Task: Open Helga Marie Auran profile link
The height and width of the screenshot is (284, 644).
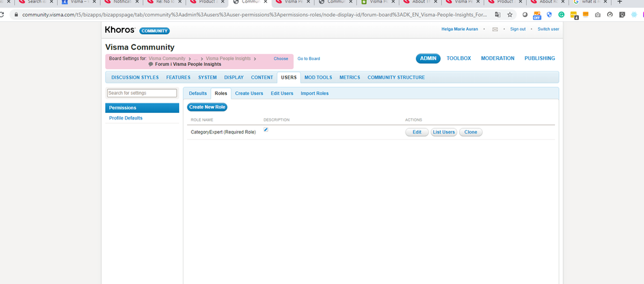Action: 460,29
